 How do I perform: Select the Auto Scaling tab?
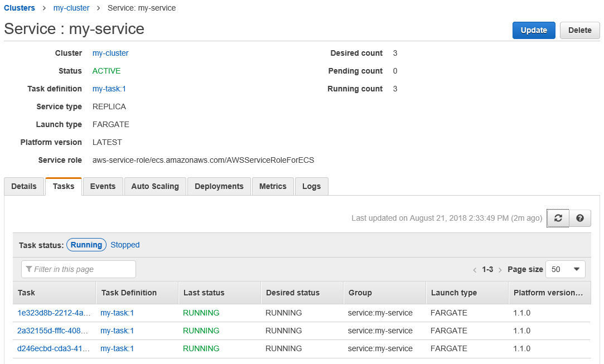tap(155, 186)
